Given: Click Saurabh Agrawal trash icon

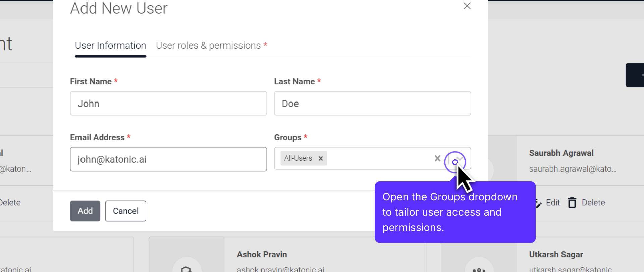Looking at the screenshot, I should tap(572, 203).
